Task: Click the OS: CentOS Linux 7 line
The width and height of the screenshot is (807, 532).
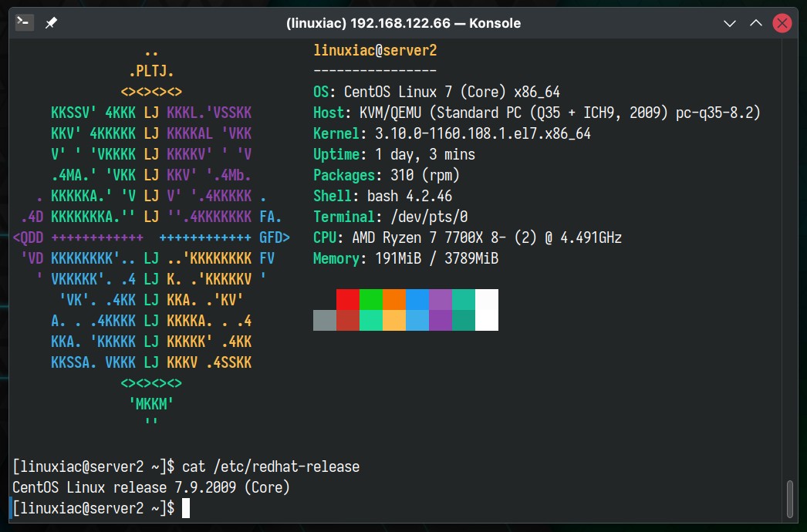Action: [x=437, y=92]
